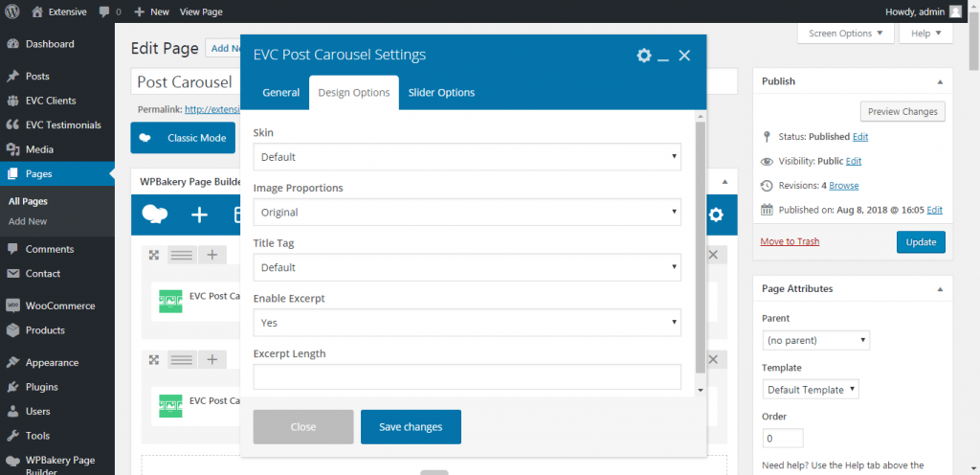Expand Screen Options panel

(846, 34)
